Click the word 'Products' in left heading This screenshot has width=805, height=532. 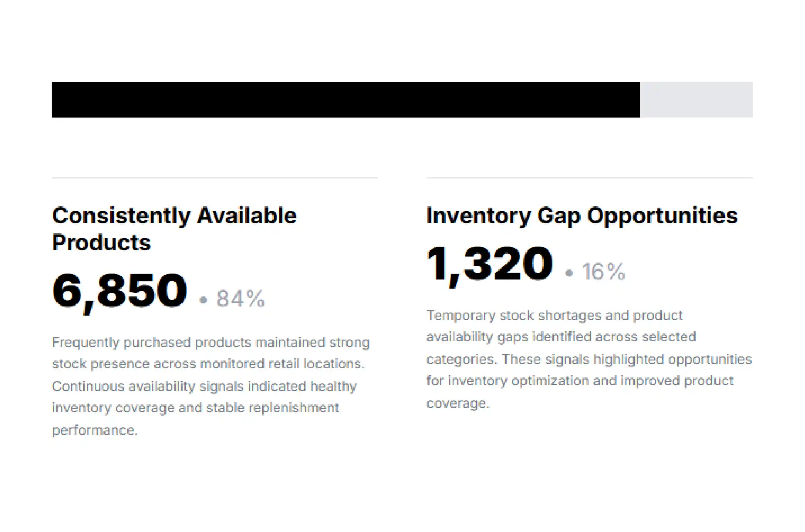[x=102, y=242]
